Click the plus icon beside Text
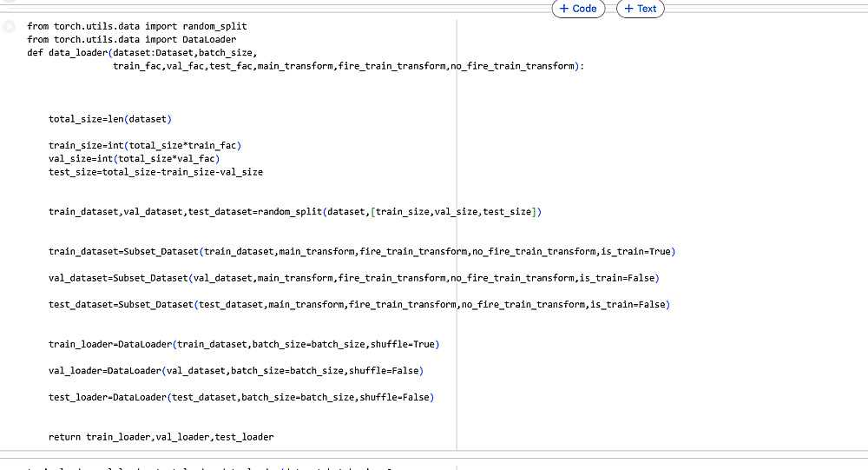The image size is (868, 470). (628, 9)
